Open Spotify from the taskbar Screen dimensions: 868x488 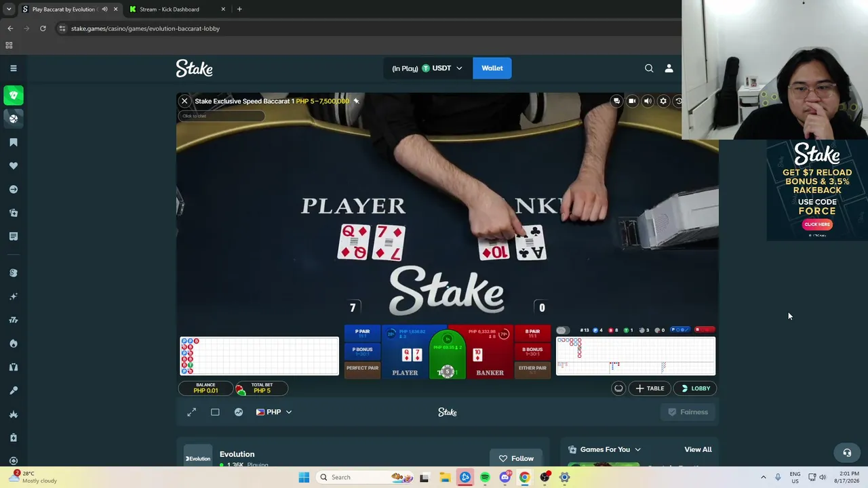[485, 477]
